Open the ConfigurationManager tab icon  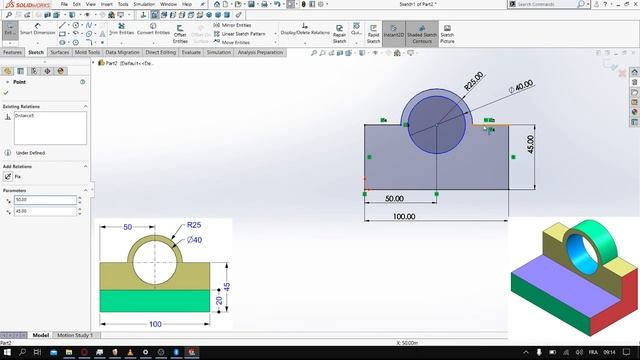(x=34, y=71)
